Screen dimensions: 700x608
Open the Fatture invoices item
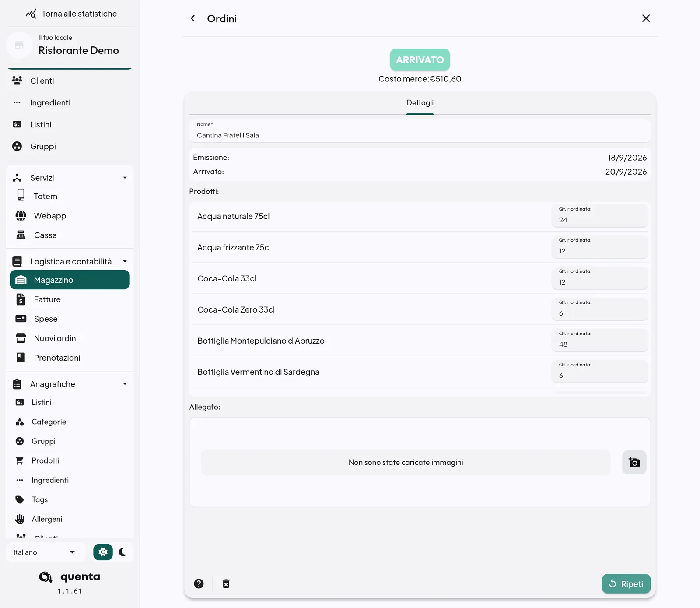click(x=70, y=299)
